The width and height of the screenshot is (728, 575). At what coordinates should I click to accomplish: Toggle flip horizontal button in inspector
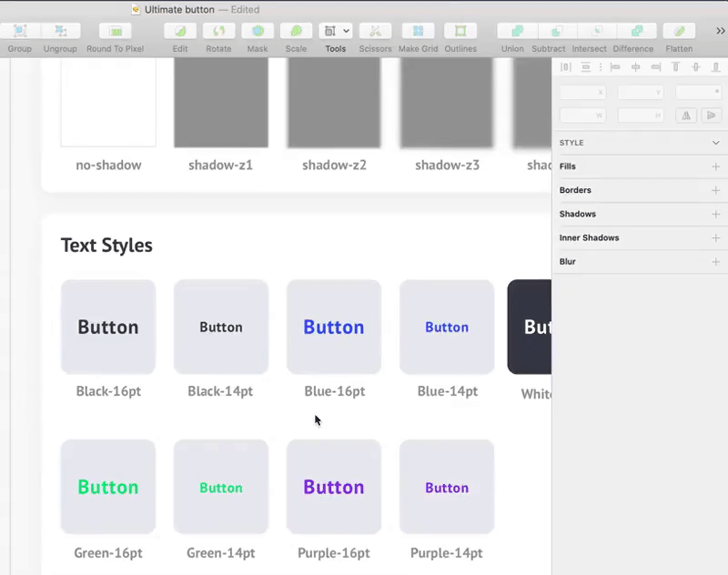click(686, 116)
